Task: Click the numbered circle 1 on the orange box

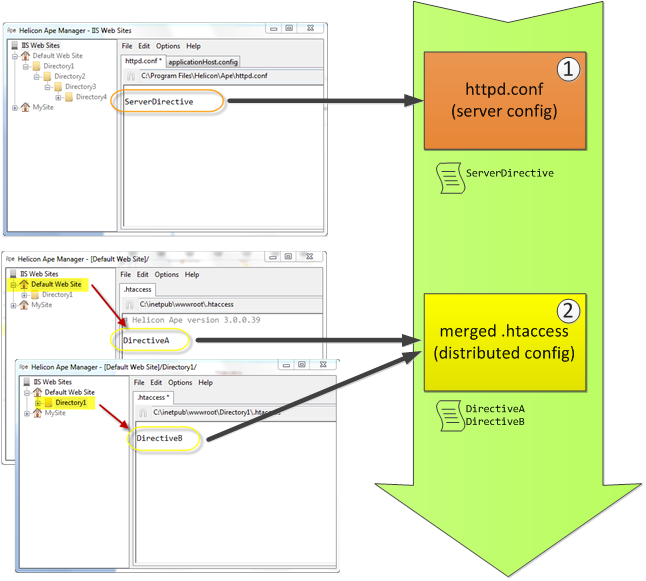Action: [565, 70]
